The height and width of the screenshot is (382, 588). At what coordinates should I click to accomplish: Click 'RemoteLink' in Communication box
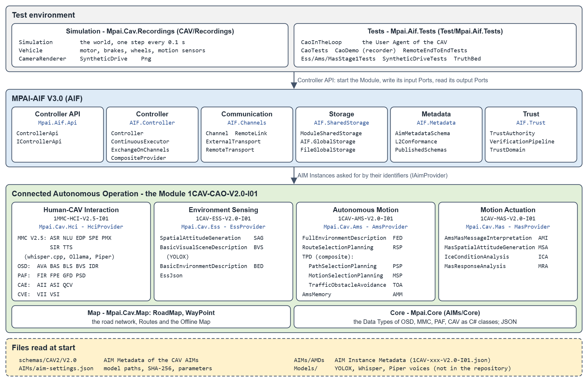(251, 133)
